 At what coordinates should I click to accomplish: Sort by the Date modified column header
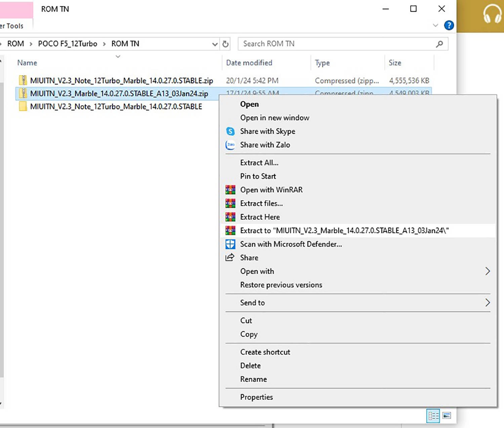[249, 63]
